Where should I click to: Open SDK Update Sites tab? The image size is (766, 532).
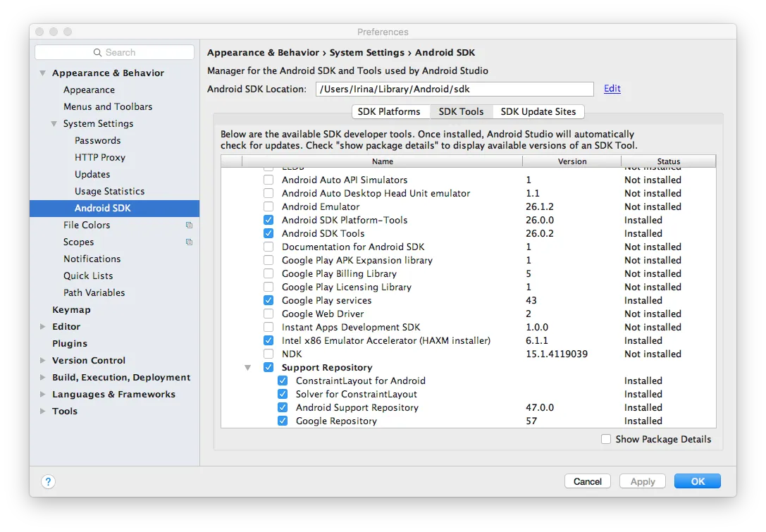(538, 112)
